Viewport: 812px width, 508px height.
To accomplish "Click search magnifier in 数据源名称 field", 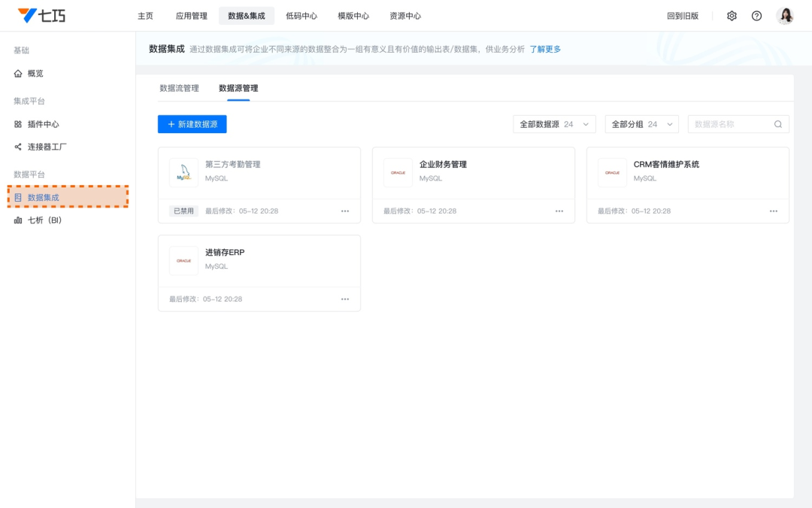I will (778, 124).
